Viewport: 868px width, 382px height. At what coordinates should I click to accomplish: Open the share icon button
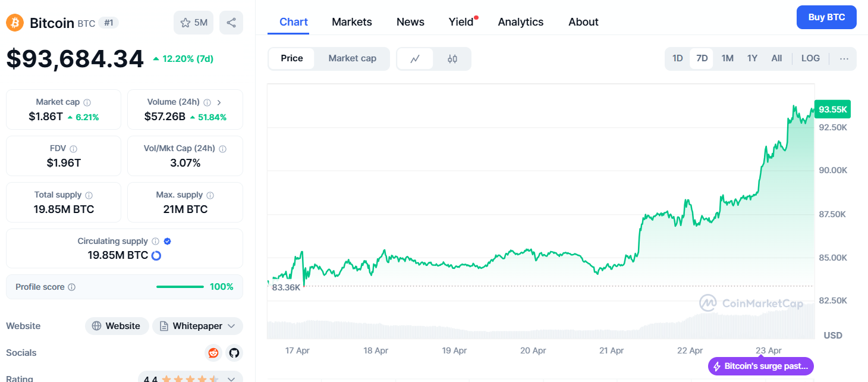point(231,23)
